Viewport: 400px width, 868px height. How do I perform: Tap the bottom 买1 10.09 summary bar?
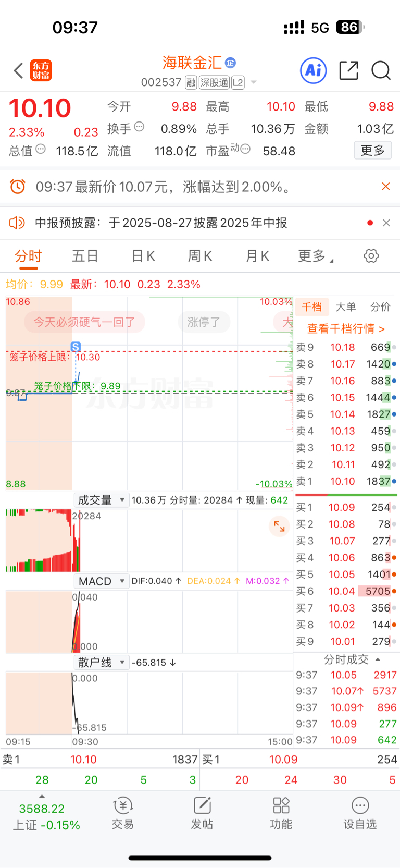coord(299,760)
